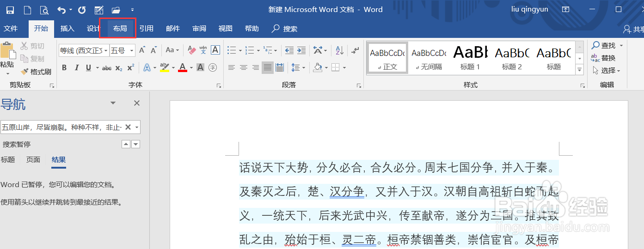This screenshot has height=249, width=644.
Task: Open bullets list dropdown arrow
Action: (240, 50)
